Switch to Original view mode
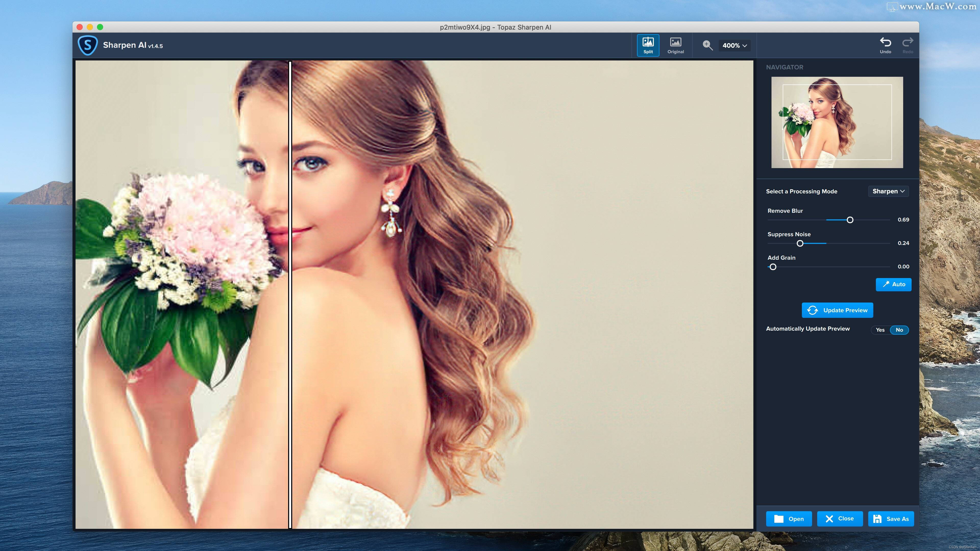 675,45
